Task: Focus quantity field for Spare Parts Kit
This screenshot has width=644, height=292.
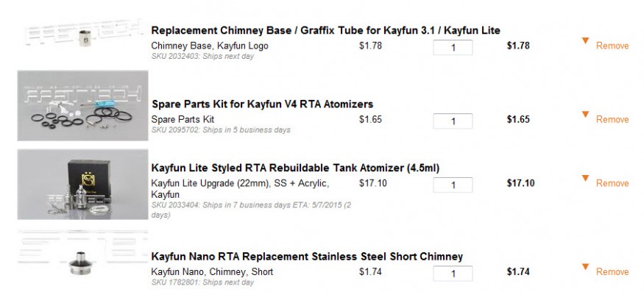Action: (453, 121)
